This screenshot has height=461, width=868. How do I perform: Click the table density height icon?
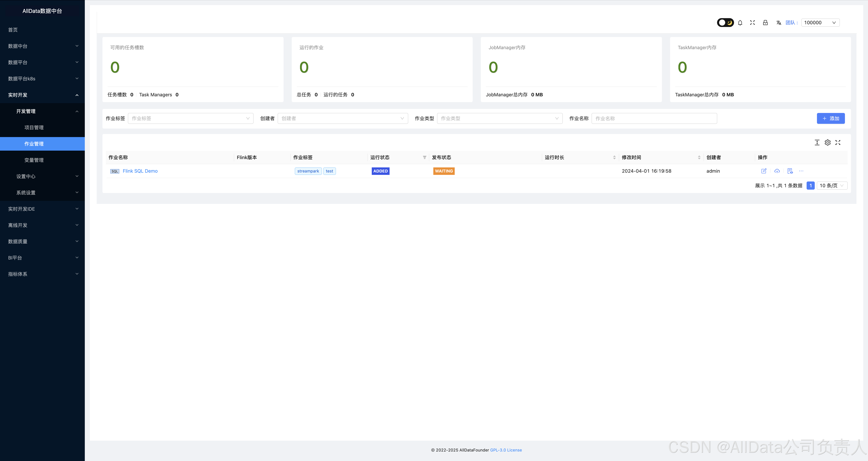pyautogui.click(x=817, y=142)
